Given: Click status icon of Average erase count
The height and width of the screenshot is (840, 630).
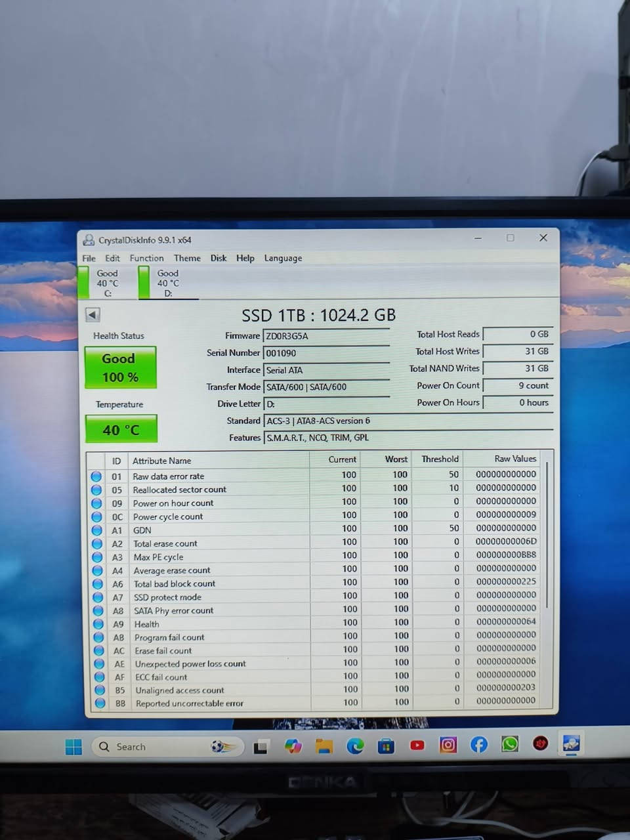Looking at the screenshot, I should pyautogui.click(x=98, y=570).
